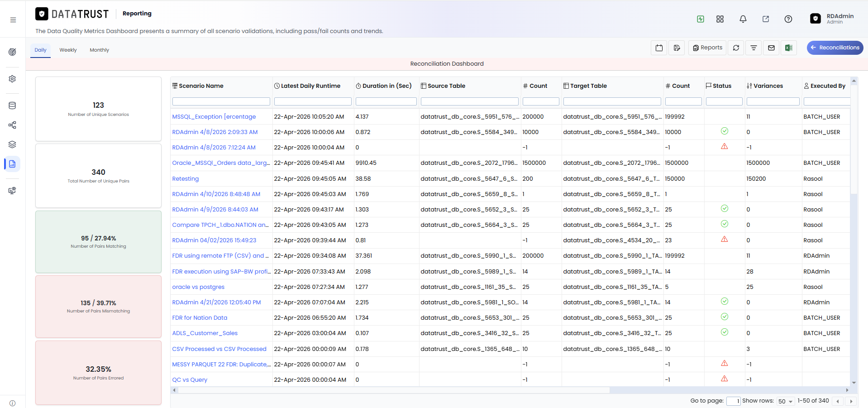This screenshot has height=408, width=868.
Task: Open the stacked layers sidebar icon
Action: click(12, 144)
